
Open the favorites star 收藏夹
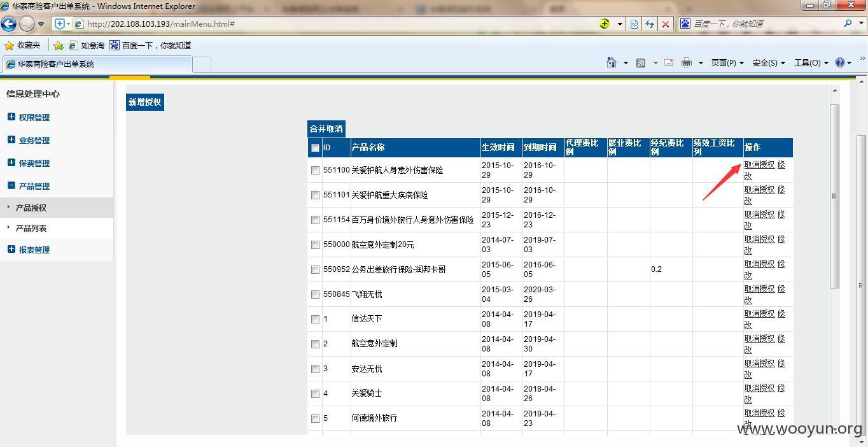click(22, 45)
